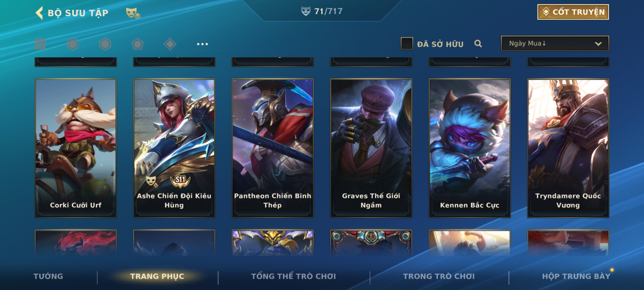The width and height of the screenshot is (644, 290).
Task: Open the three-dots more filters option
Action: pos(202,44)
